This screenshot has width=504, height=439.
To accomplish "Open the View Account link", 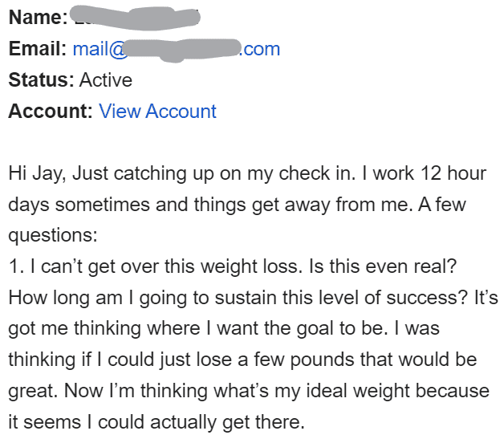I will [157, 112].
